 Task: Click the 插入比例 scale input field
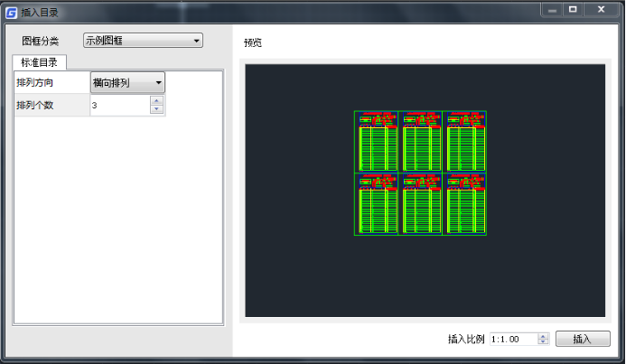pos(512,339)
